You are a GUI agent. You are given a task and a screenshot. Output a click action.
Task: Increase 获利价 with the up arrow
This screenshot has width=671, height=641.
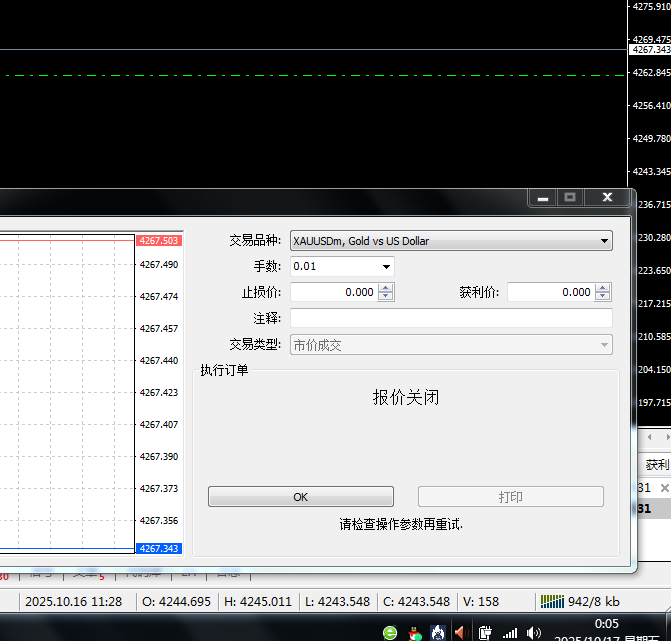click(x=603, y=288)
